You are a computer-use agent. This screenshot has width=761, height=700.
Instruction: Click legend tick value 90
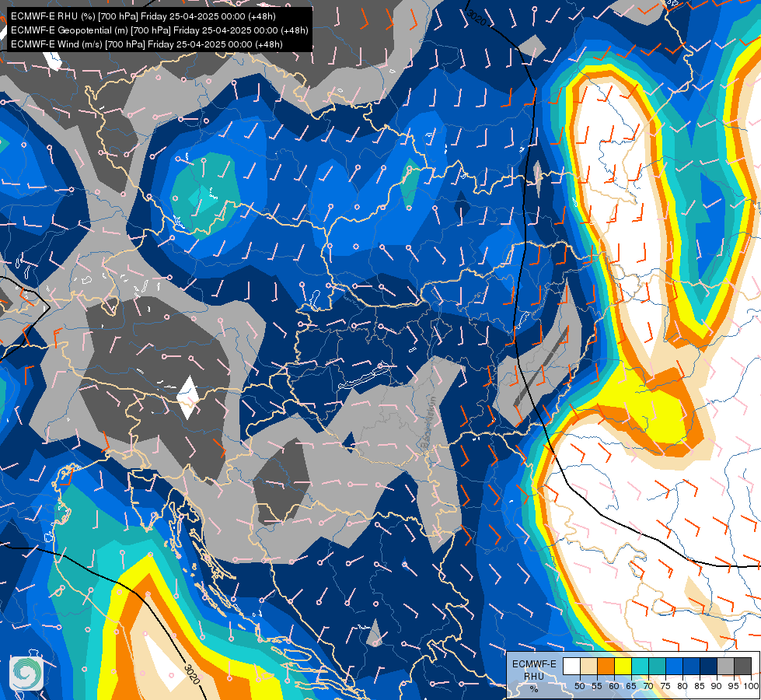tap(717, 686)
